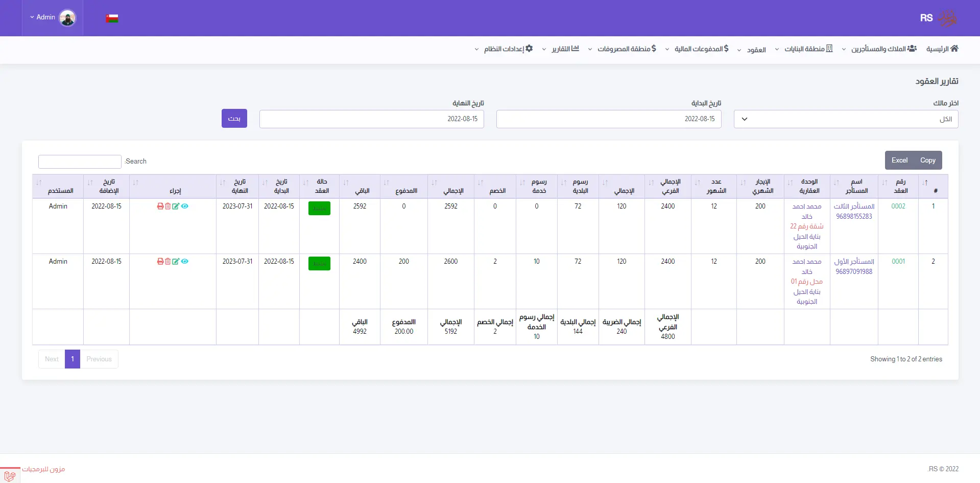Click the Oman flag language icon
Image resolution: width=980 pixels, height=483 pixels.
tap(112, 18)
